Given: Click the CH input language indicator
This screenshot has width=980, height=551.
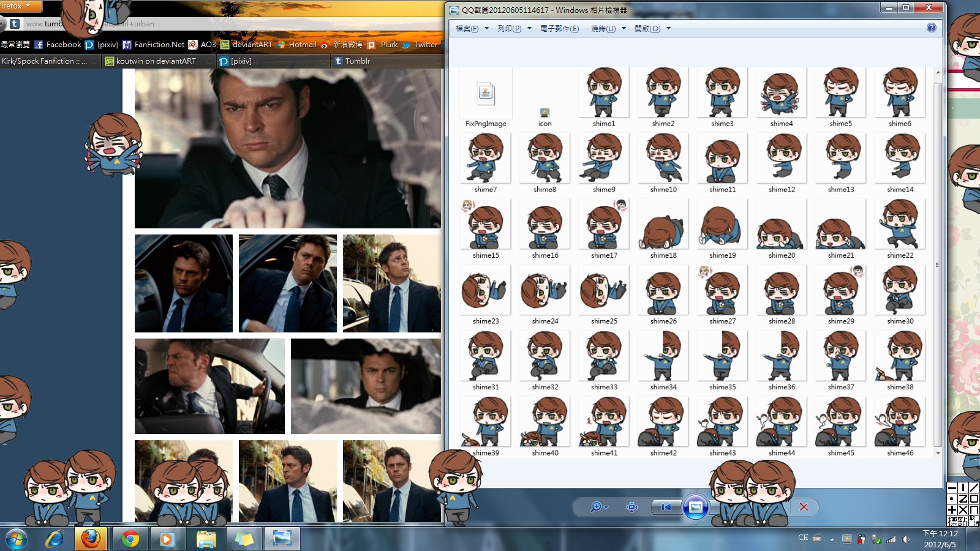Looking at the screenshot, I should coord(803,538).
